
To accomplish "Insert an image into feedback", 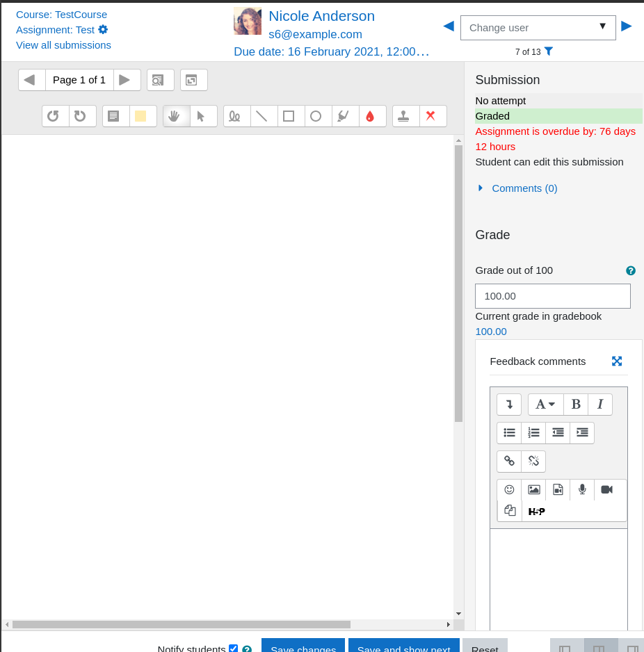I will pos(533,490).
